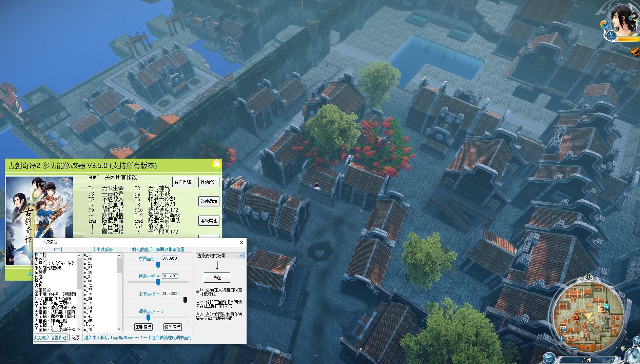640x364 pixels.
Task: Click 设为原点 set as origin
Action: 172,327
